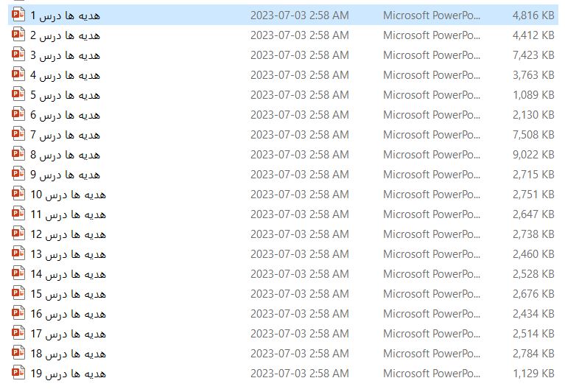Click the PowerPoint icon of file هدیه ها درس 12
Viewport: 565px width, 392px height.
pyautogui.click(x=18, y=234)
